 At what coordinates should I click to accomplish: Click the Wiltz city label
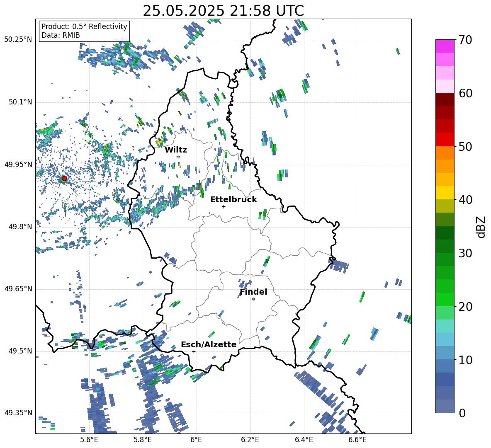[x=176, y=150]
